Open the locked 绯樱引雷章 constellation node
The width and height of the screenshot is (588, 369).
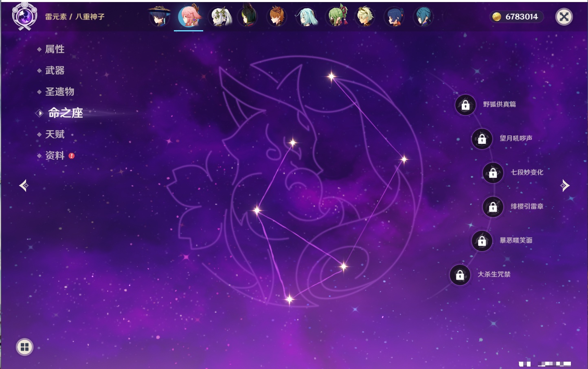493,207
